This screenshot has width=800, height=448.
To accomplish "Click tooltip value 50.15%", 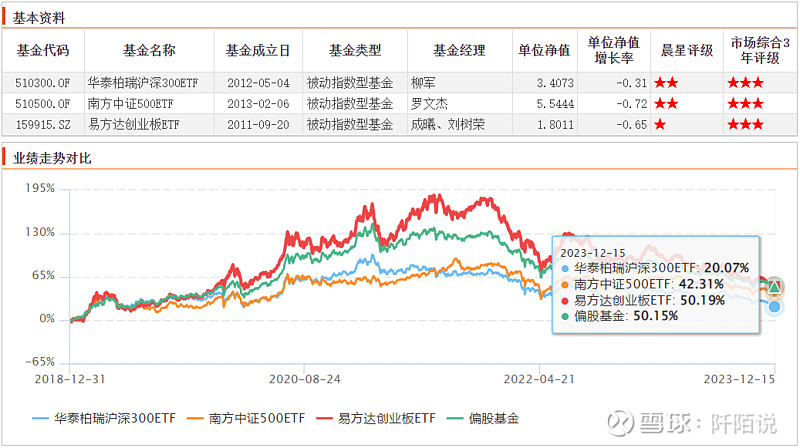I will coord(656,316).
